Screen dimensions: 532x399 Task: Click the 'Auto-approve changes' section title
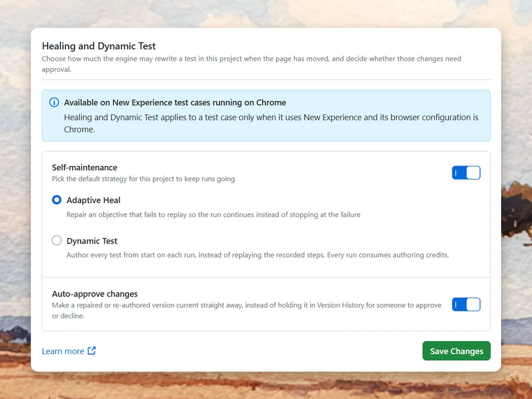coord(95,294)
